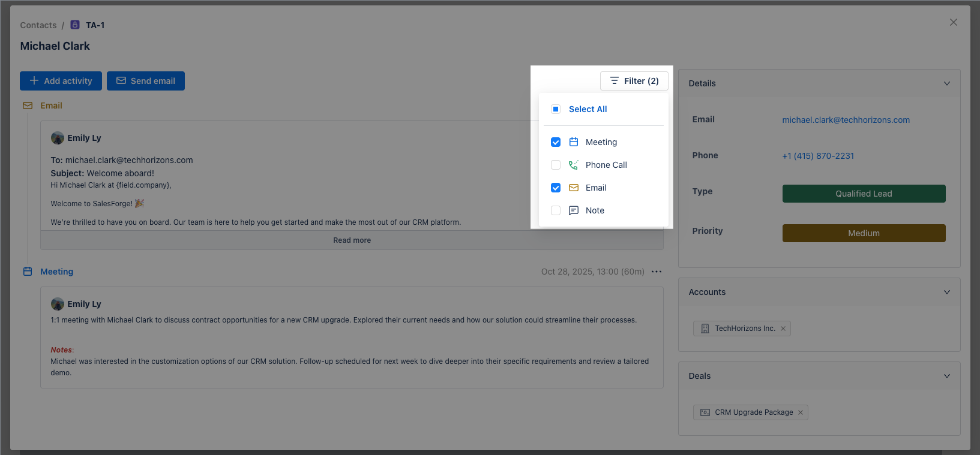Image resolution: width=980 pixels, height=455 pixels.
Task: Check the Note filter checkbox
Action: point(556,210)
